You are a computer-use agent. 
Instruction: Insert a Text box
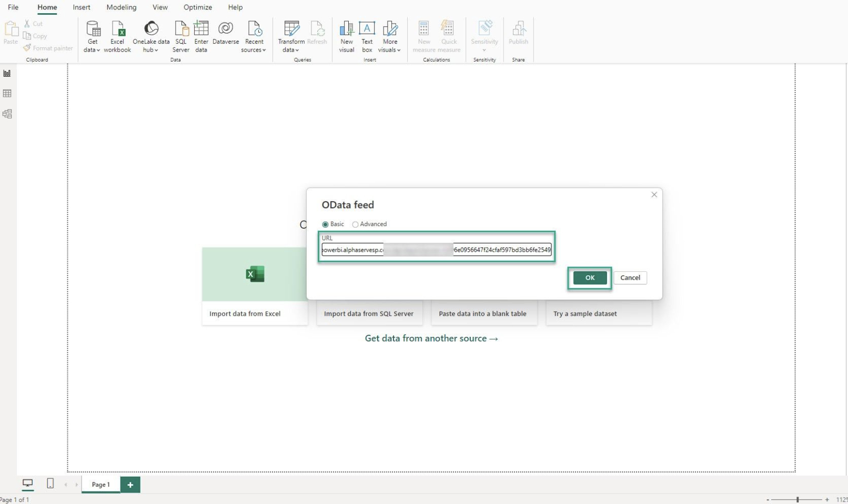click(367, 35)
